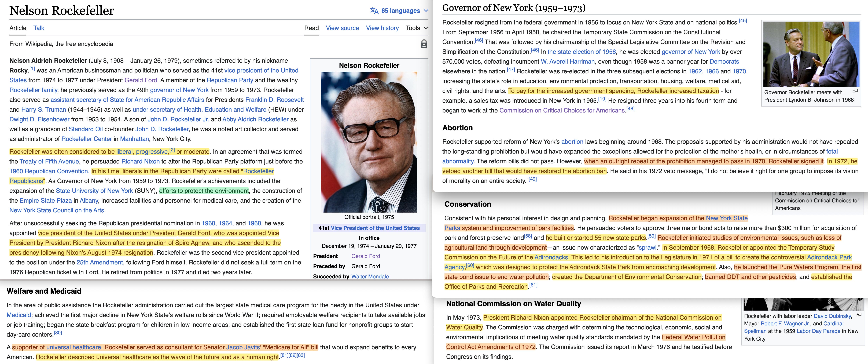
Task: Open the 1966 election link
Action: click(x=712, y=71)
